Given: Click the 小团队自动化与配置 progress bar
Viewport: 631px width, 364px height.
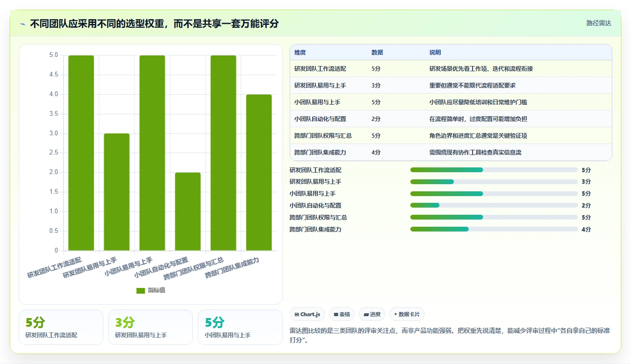Looking at the screenshot, I should click(x=494, y=206).
